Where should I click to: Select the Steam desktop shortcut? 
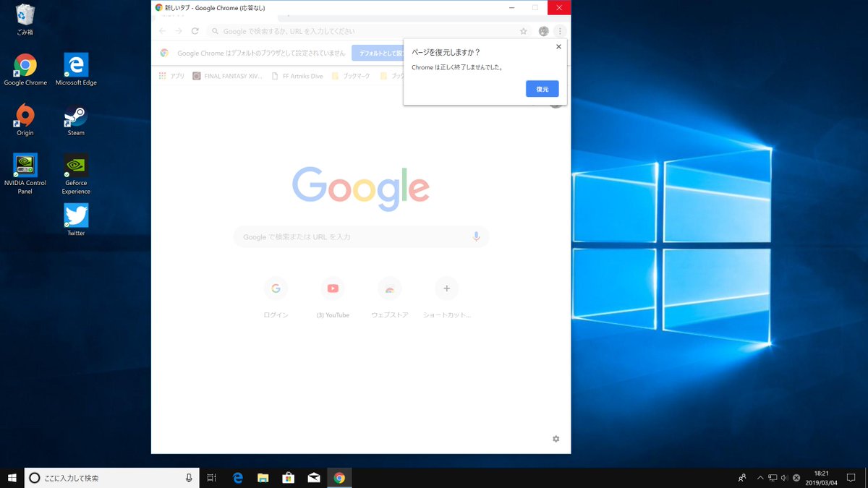click(x=76, y=120)
